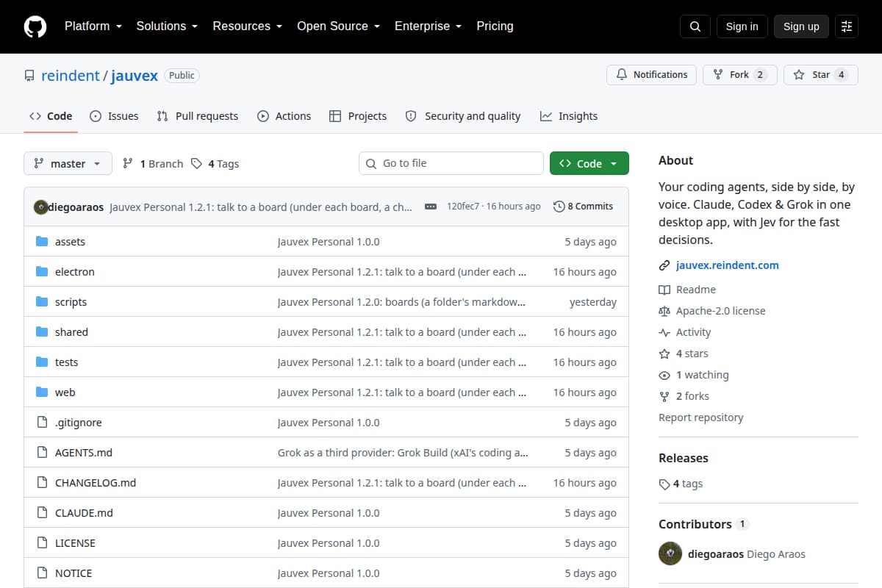Screen dimensions: 882x588
Task: Click the book icon beside Readme
Action: pos(664,290)
